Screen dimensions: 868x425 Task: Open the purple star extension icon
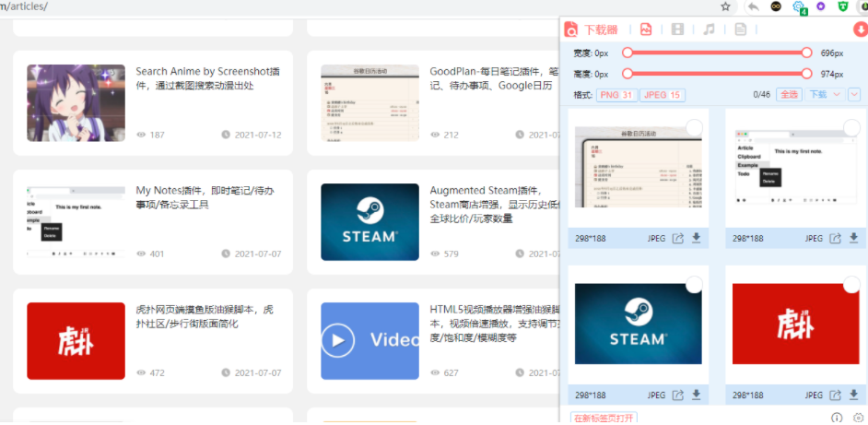click(x=820, y=6)
